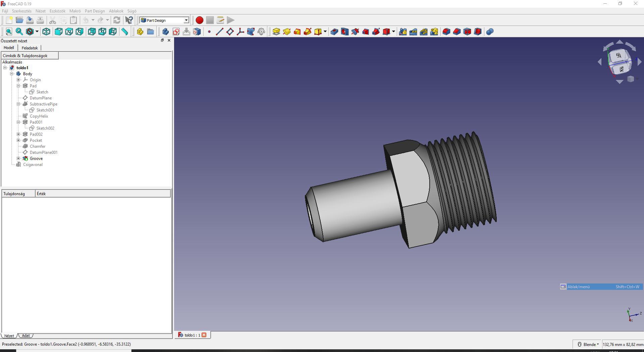Fit all content in the view
644x352 pixels.
[9, 32]
